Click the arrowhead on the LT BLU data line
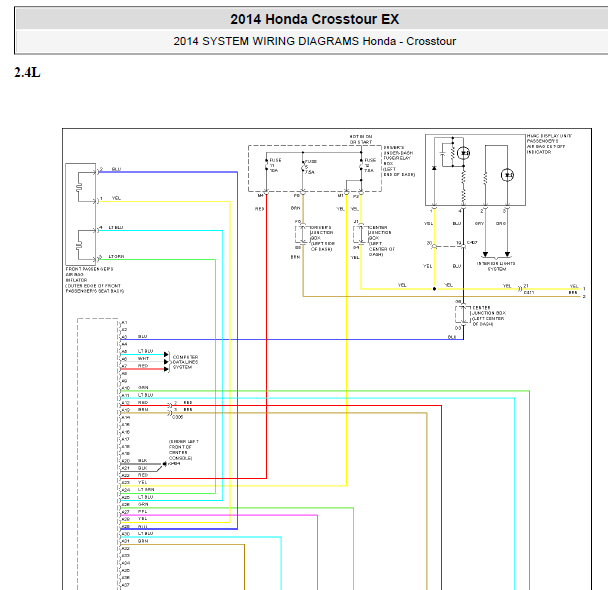Screen dimensions: 608x590 166,354
